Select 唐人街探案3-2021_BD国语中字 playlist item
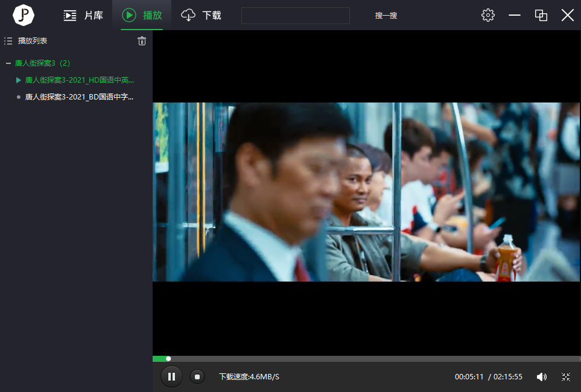Viewport: 581px width, 392px height. (79, 97)
